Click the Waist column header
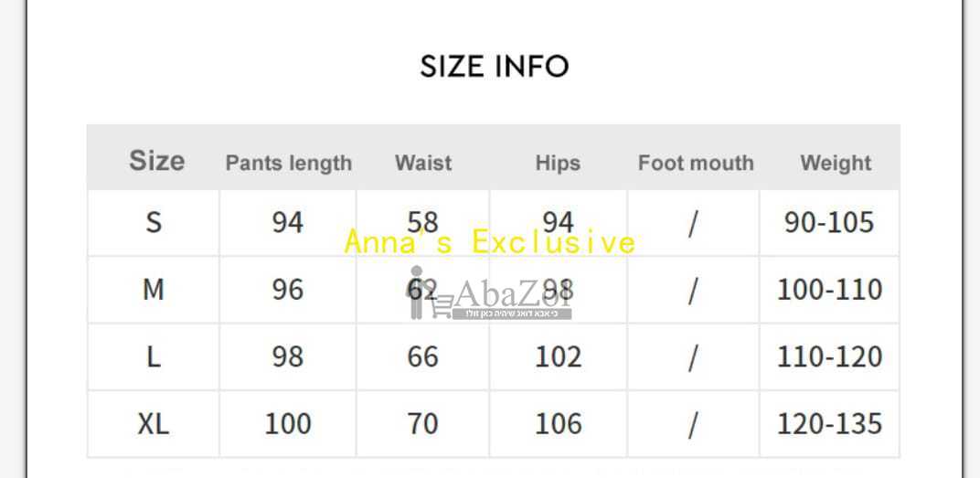 pos(423,163)
